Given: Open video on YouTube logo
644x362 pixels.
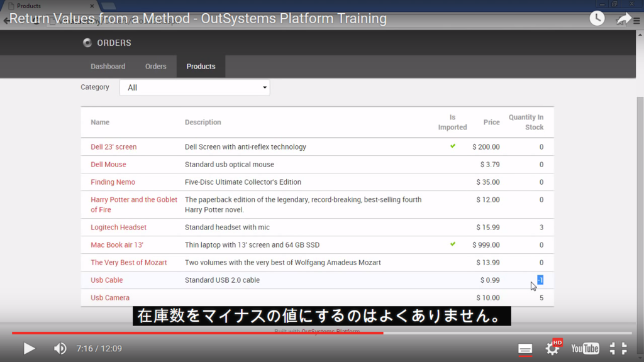Looking at the screenshot, I should [x=585, y=348].
